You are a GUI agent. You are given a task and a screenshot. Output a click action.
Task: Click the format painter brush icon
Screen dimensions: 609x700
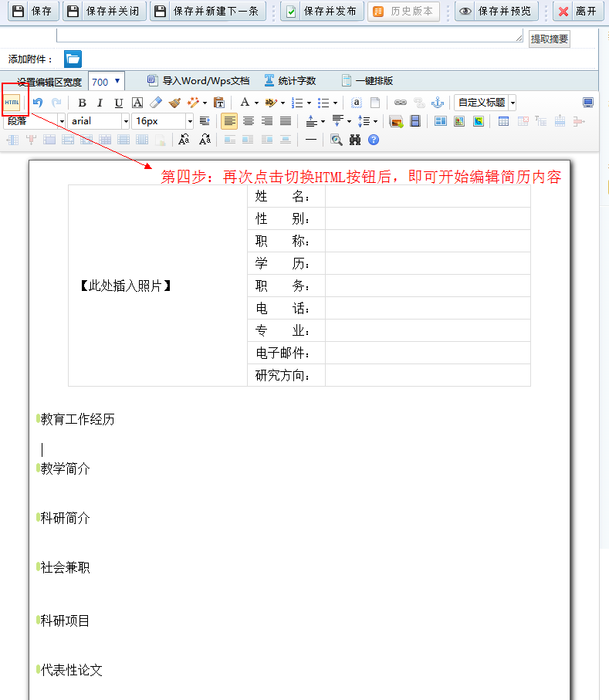coord(174,103)
